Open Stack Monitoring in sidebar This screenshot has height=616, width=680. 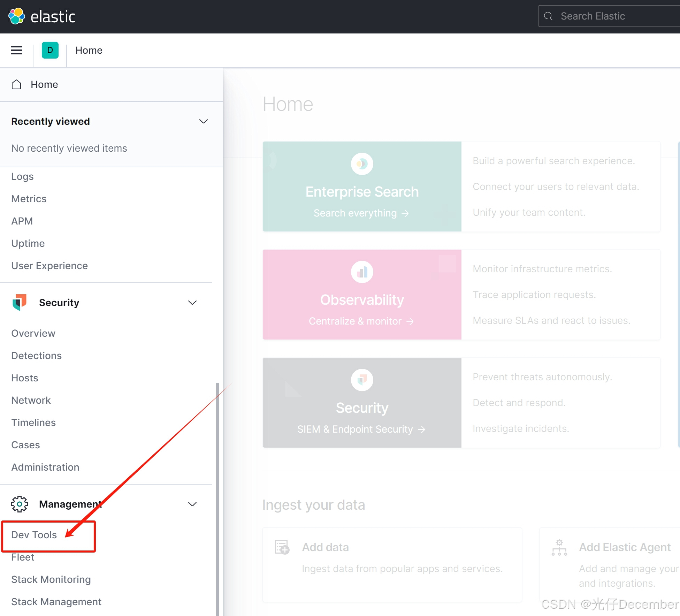[51, 579]
